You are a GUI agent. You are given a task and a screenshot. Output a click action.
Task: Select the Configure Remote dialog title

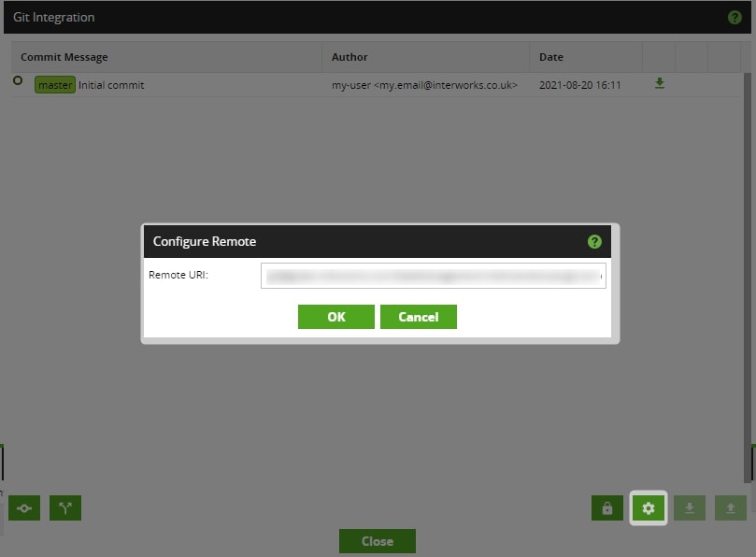tap(205, 241)
